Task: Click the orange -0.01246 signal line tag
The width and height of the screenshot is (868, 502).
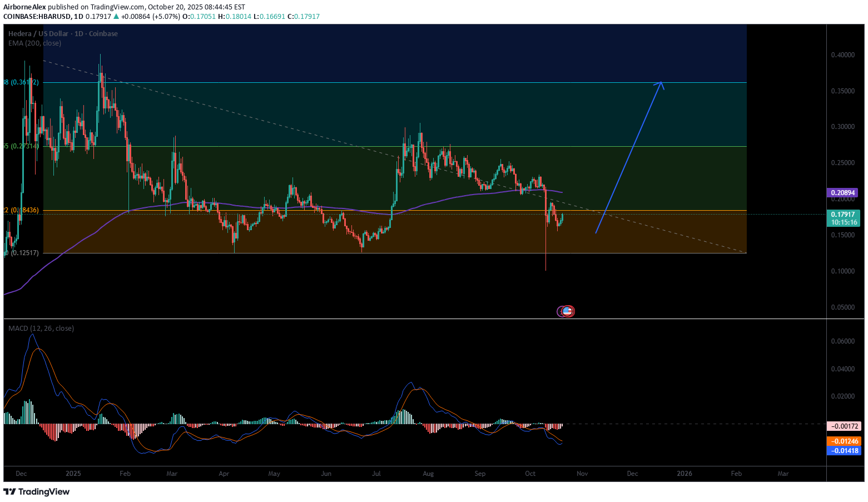Action: [x=844, y=441]
